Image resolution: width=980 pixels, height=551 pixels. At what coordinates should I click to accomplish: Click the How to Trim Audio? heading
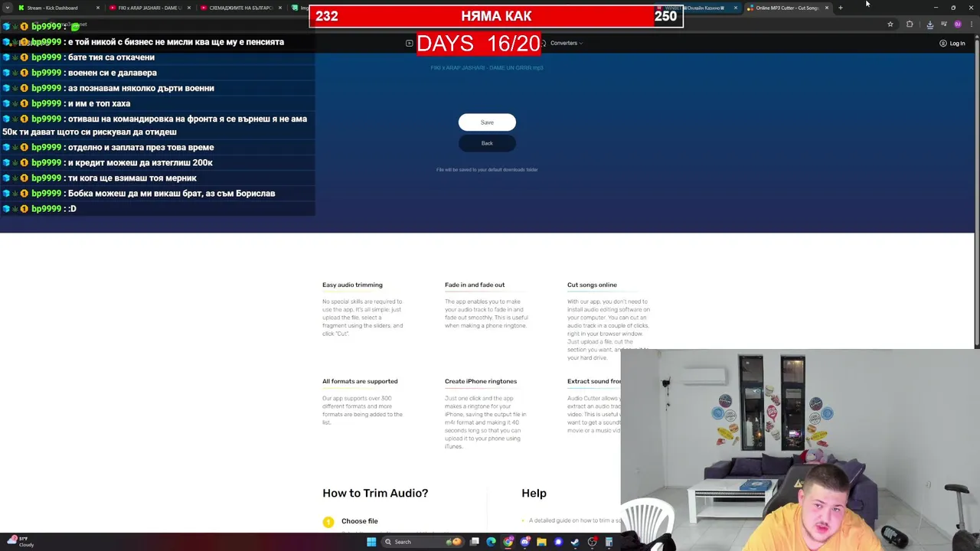coord(375,493)
